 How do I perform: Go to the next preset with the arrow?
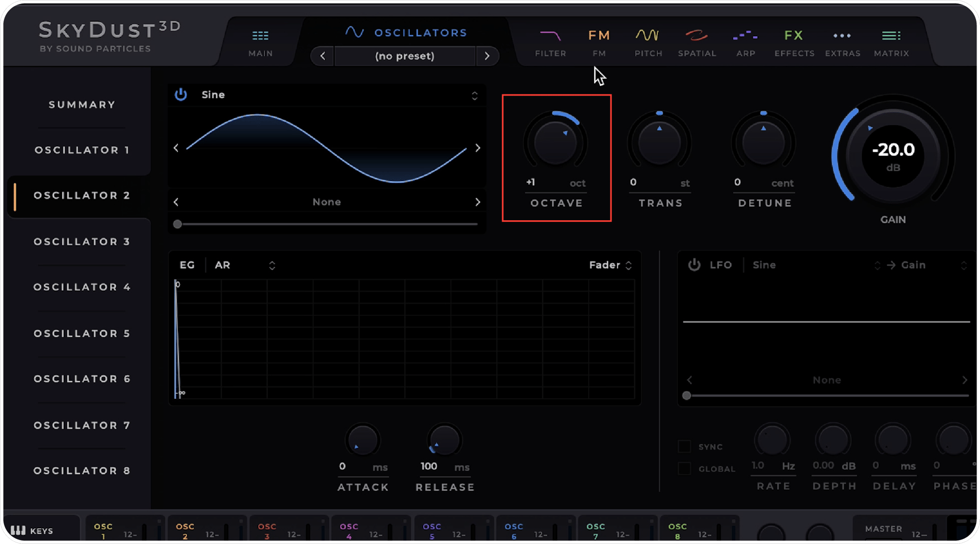click(x=487, y=56)
